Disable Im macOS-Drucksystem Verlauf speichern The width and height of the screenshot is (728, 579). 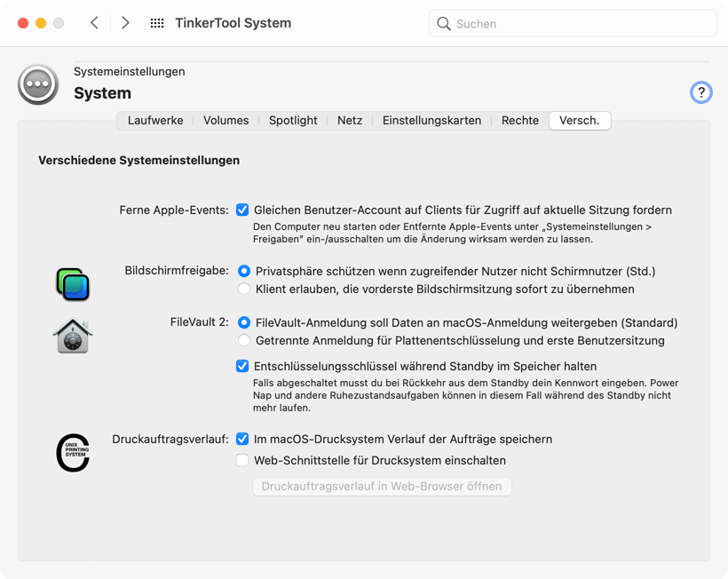coord(242,439)
